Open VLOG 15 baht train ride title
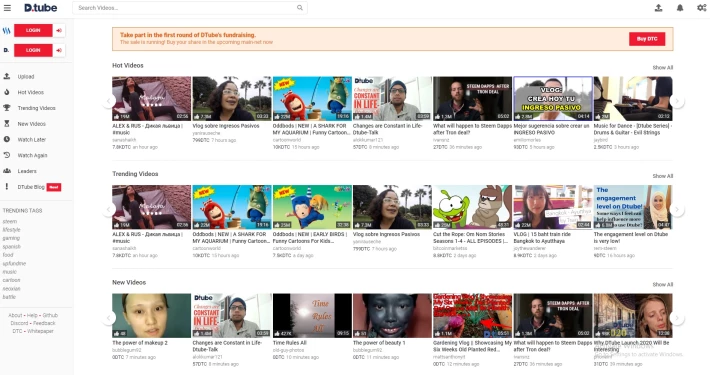This screenshot has width=710, height=375. (542, 238)
